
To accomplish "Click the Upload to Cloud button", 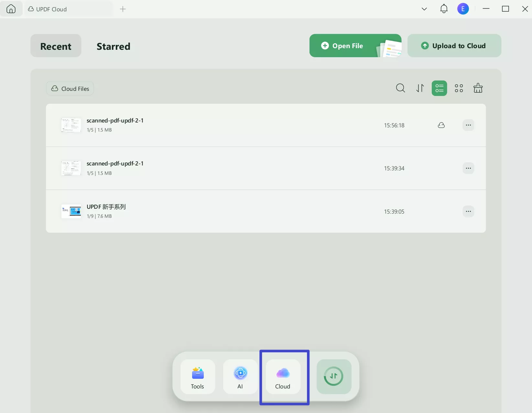I will click(x=454, y=46).
